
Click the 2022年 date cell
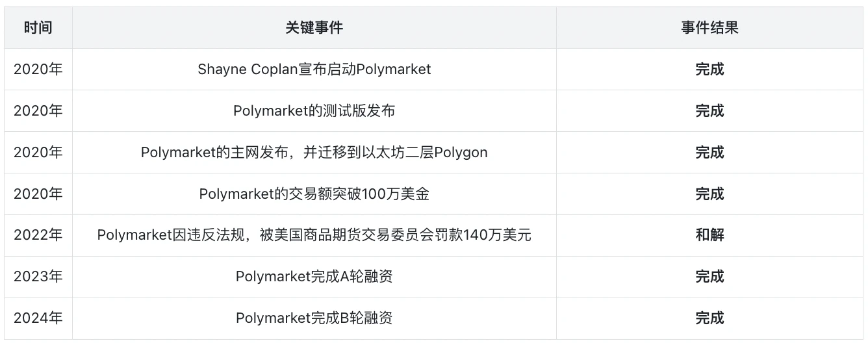tap(38, 235)
